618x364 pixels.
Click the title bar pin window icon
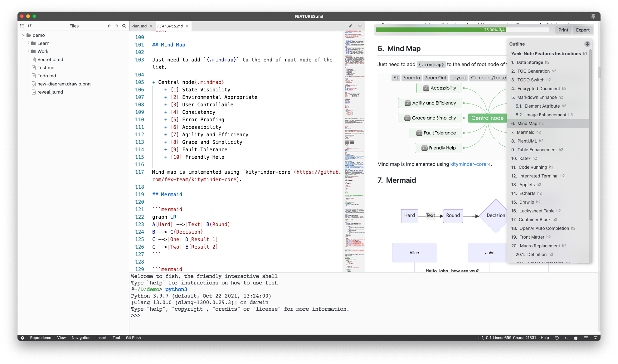click(x=593, y=16)
